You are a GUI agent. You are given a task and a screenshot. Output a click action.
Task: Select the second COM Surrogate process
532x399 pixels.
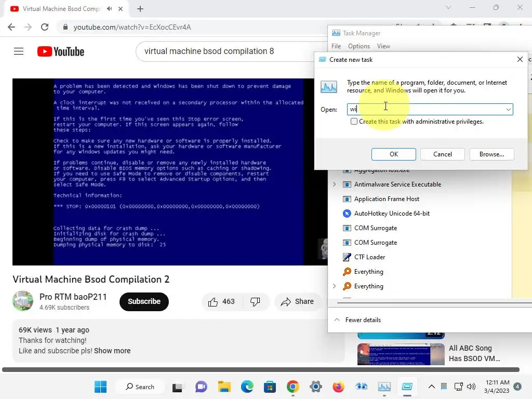point(421,243)
